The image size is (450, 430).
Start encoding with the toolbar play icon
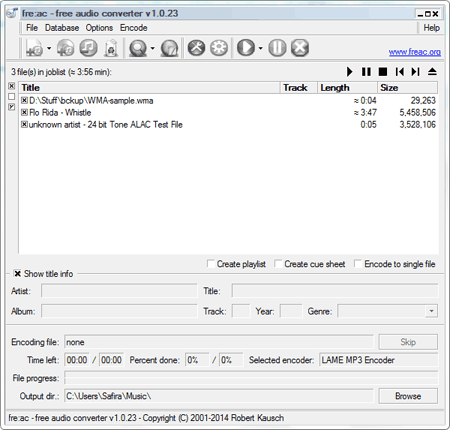(x=246, y=48)
